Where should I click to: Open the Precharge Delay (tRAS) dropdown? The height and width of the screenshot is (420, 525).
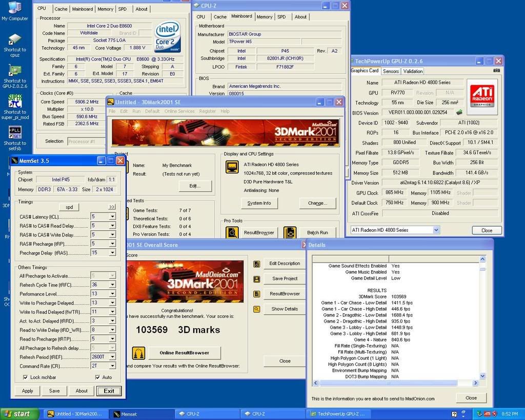(x=112, y=253)
